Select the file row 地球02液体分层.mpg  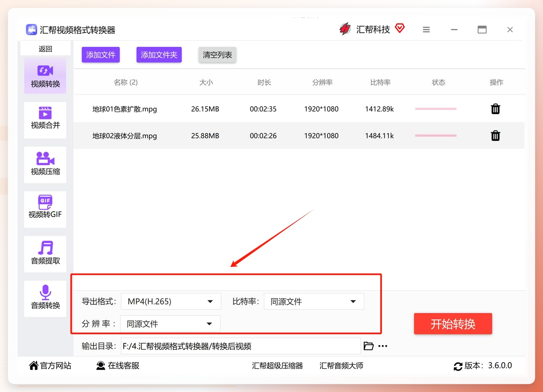click(299, 135)
